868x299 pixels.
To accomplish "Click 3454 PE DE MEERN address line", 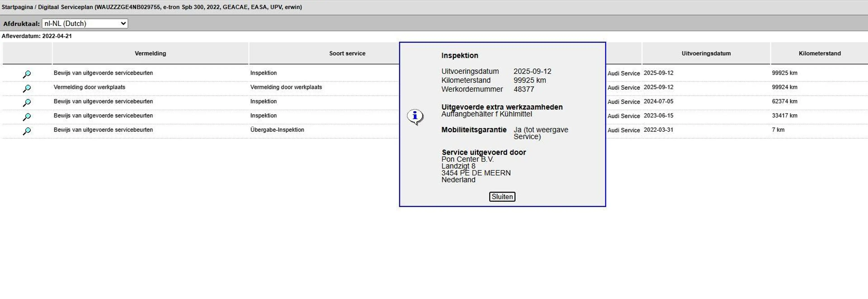I will (x=476, y=173).
